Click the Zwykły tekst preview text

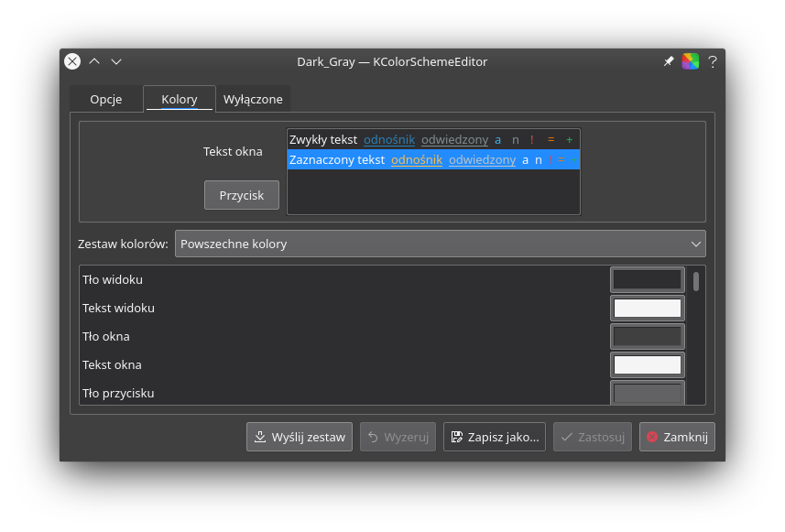click(x=323, y=139)
